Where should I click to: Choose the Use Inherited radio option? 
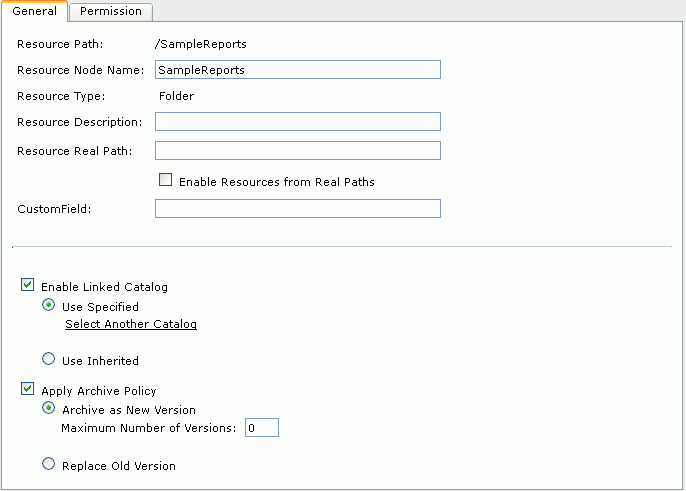(49, 359)
